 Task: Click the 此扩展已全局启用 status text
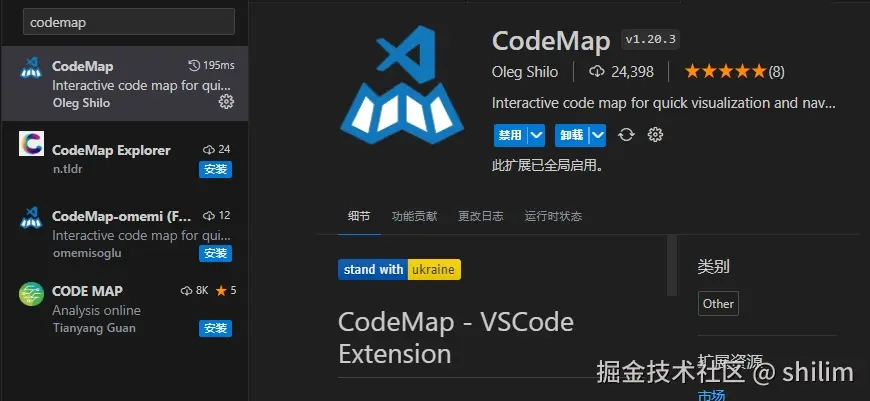coord(548,165)
